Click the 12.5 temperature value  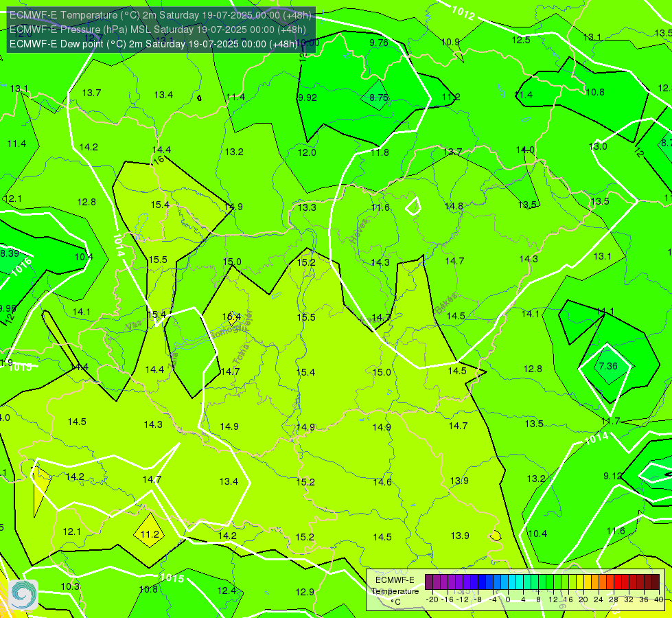click(521, 40)
